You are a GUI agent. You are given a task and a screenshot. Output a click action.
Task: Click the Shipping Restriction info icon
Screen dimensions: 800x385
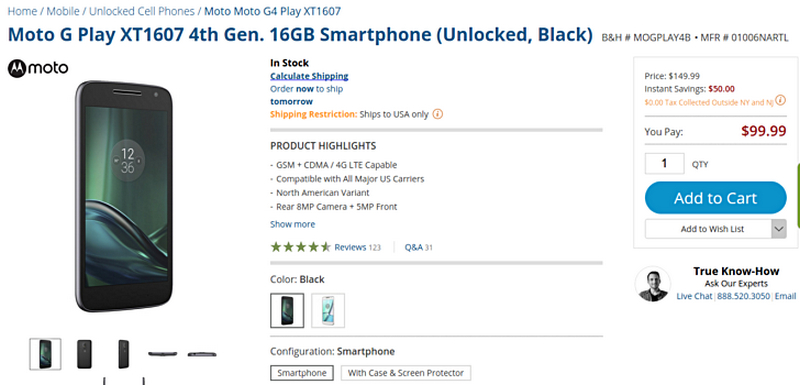pyautogui.click(x=438, y=114)
